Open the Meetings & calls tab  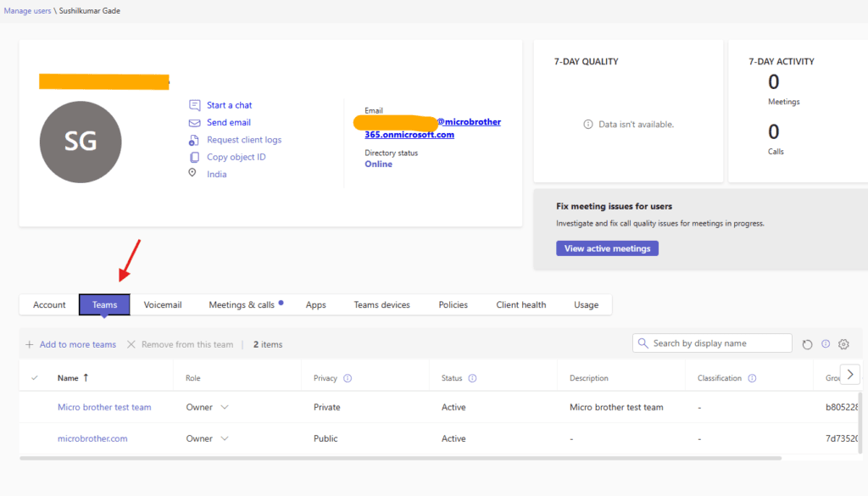tap(242, 304)
